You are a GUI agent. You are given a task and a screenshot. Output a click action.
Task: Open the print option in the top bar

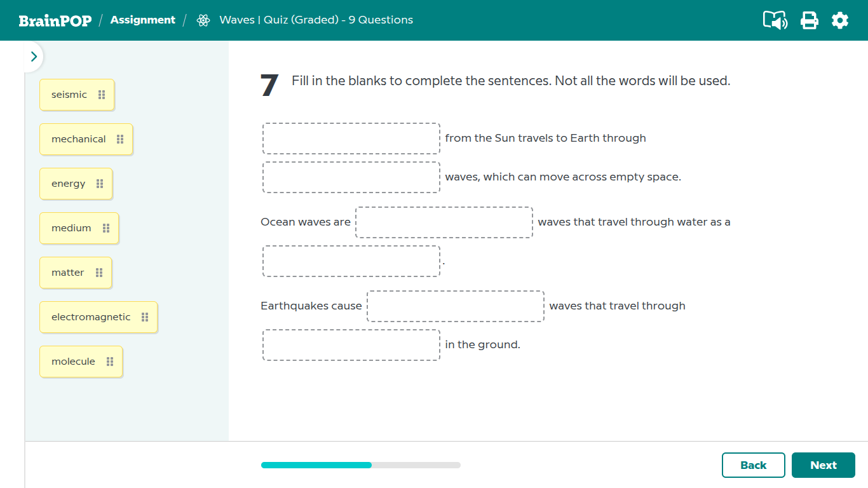tap(809, 20)
